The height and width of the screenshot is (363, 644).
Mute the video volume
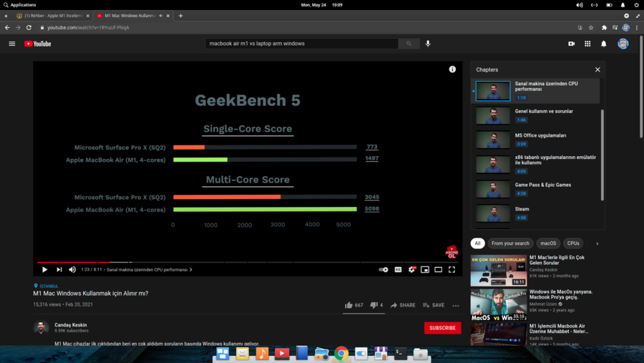[72, 270]
